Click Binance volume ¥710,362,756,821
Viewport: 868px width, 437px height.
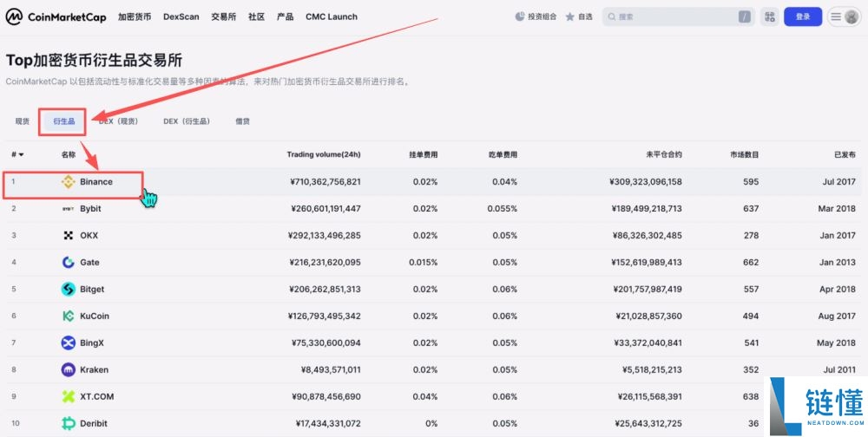(325, 182)
